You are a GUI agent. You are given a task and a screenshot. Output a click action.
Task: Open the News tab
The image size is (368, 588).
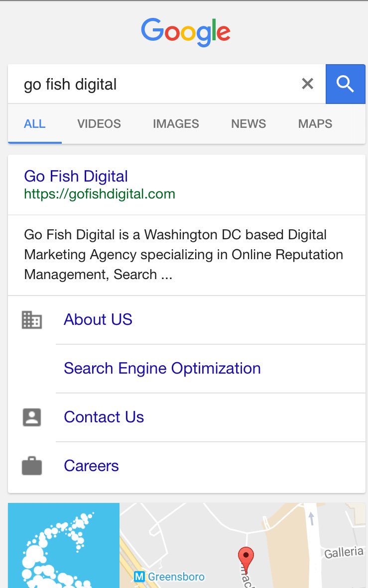[x=248, y=124]
